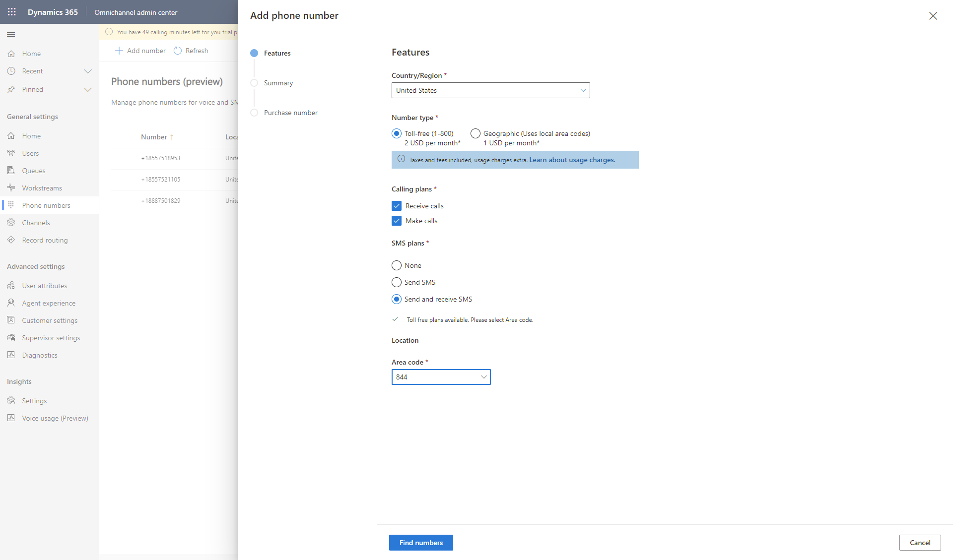This screenshot has height=560, width=953.
Task: Toggle the Make calls checkbox
Action: tap(396, 221)
